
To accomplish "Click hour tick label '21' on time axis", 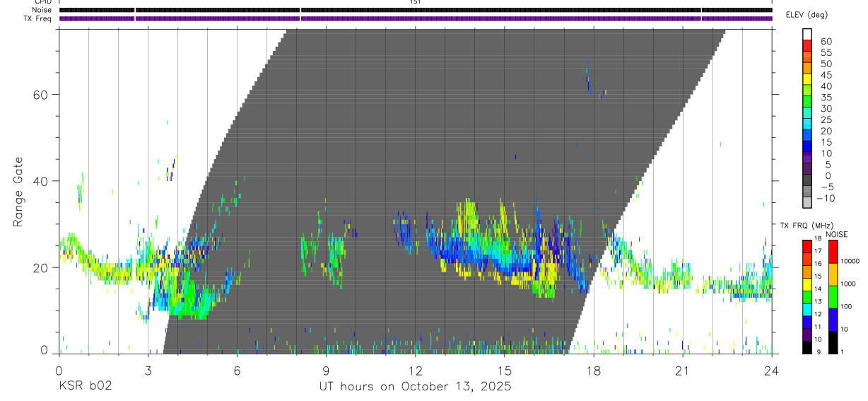I will click(x=683, y=370).
